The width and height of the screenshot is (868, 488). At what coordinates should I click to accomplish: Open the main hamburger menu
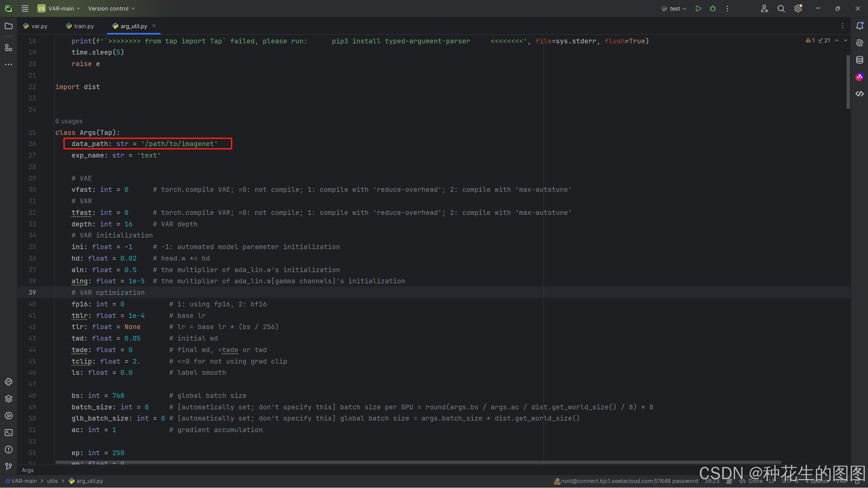tap(25, 8)
